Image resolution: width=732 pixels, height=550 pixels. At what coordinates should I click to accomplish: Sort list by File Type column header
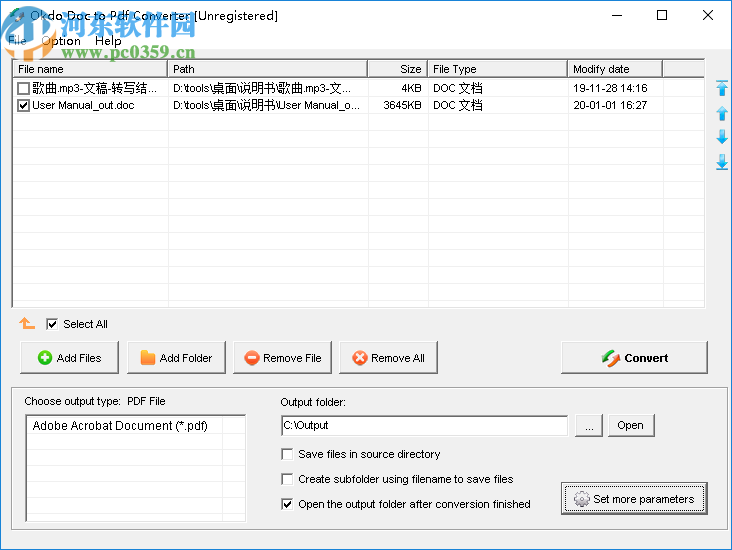498,69
